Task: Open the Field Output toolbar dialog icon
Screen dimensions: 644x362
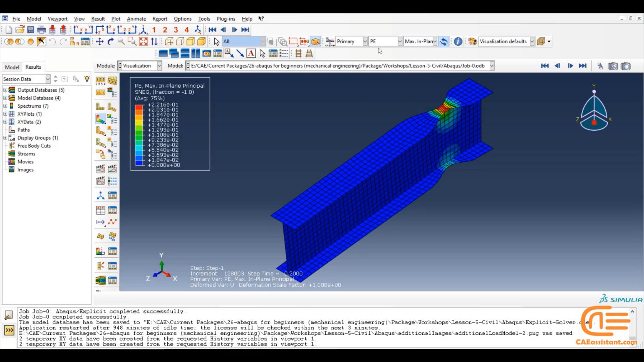Action: click(x=330, y=41)
